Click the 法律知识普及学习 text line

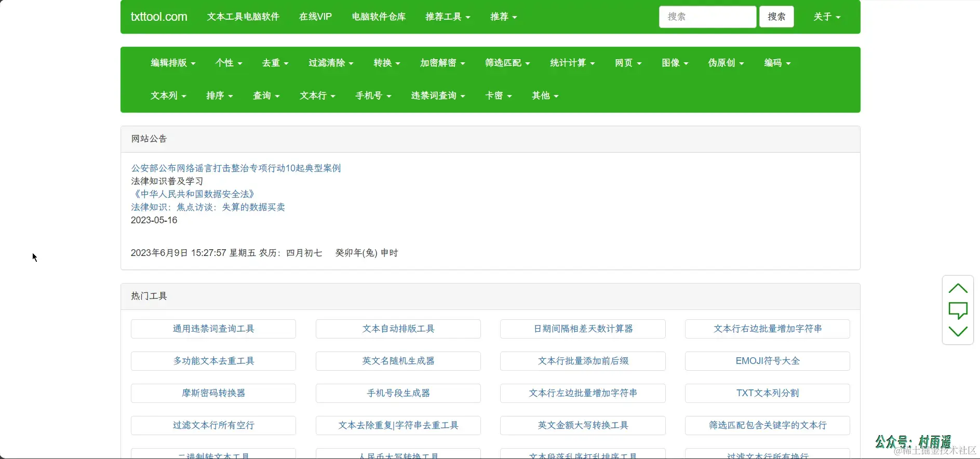[167, 181]
